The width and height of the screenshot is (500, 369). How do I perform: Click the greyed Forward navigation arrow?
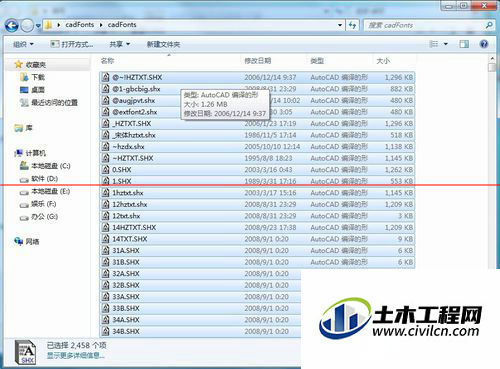point(27,25)
